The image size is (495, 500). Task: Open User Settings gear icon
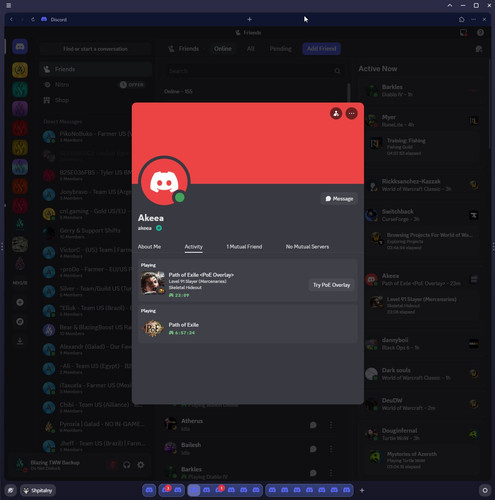pos(141,465)
